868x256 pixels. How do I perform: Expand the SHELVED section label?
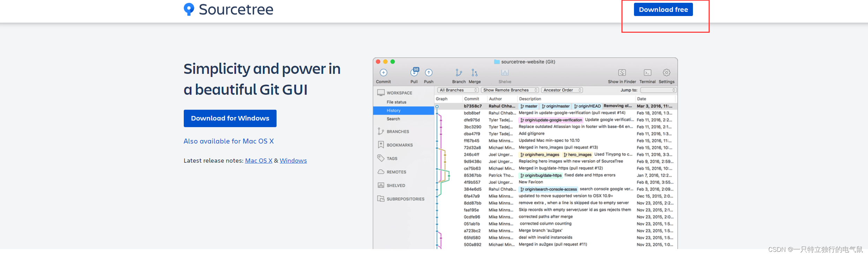point(396,186)
